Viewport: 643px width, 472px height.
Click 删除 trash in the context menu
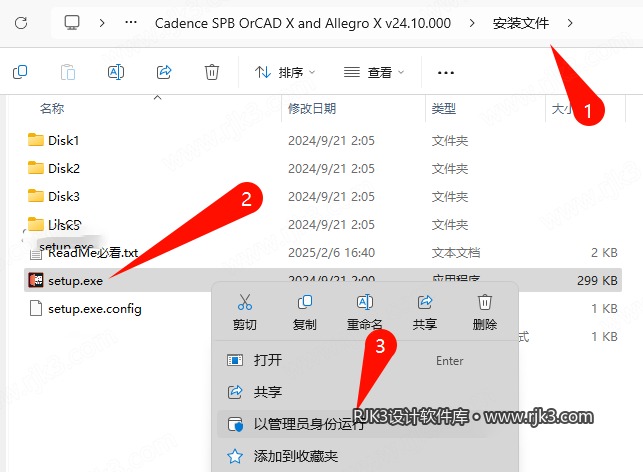[485, 312]
